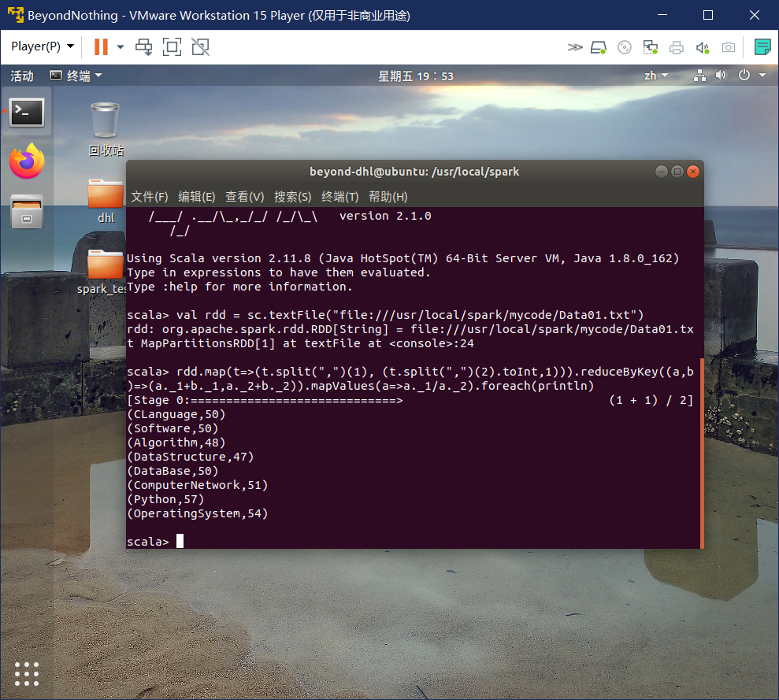Click the network adapter device icon

tap(651, 47)
